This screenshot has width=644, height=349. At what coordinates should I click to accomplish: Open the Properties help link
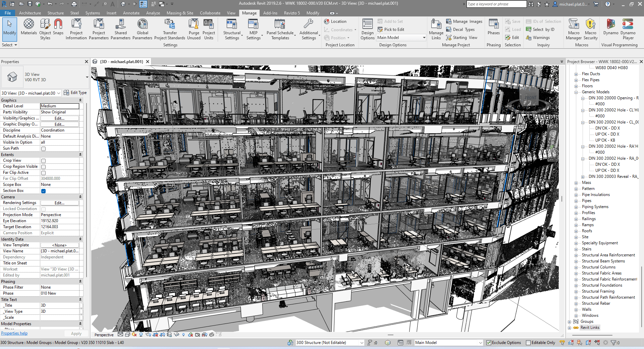pos(14,333)
